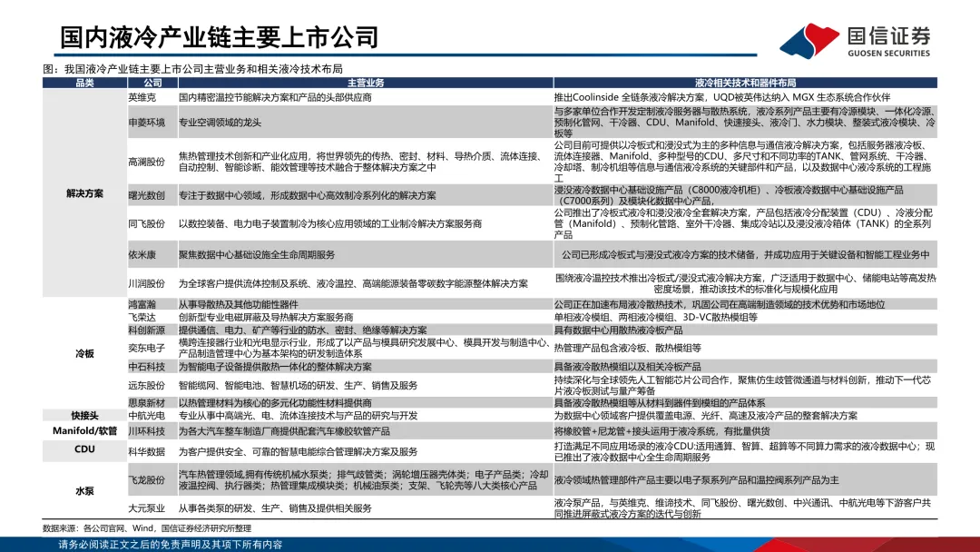Viewport: 980px width, 552px height.
Task: Click the 品类 column header
Action: tap(84, 83)
